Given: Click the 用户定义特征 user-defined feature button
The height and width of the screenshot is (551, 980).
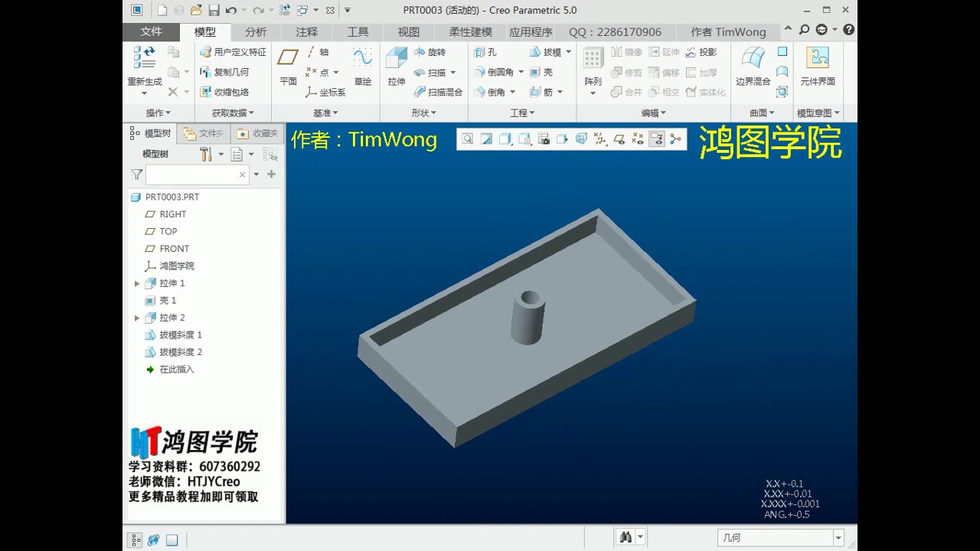Looking at the screenshot, I should pyautogui.click(x=233, y=52).
